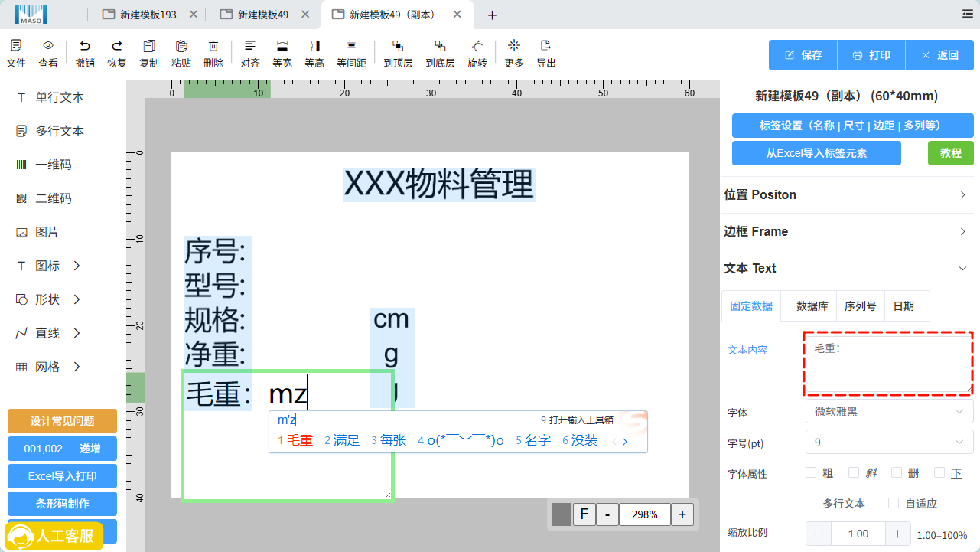This screenshot has width=980, height=552.
Task: Zoom in canvas with plus button
Action: [x=682, y=514]
